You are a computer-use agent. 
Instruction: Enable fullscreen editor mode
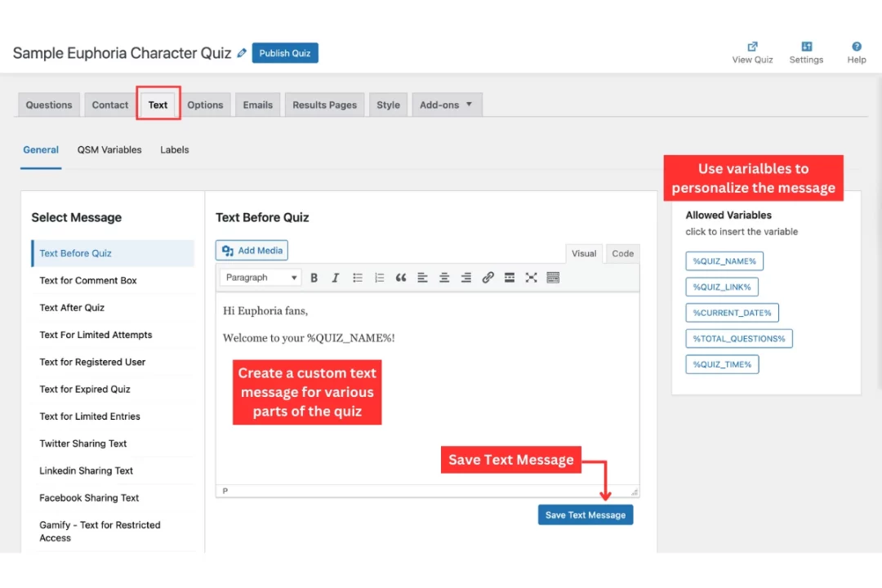[x=531, y=278]
